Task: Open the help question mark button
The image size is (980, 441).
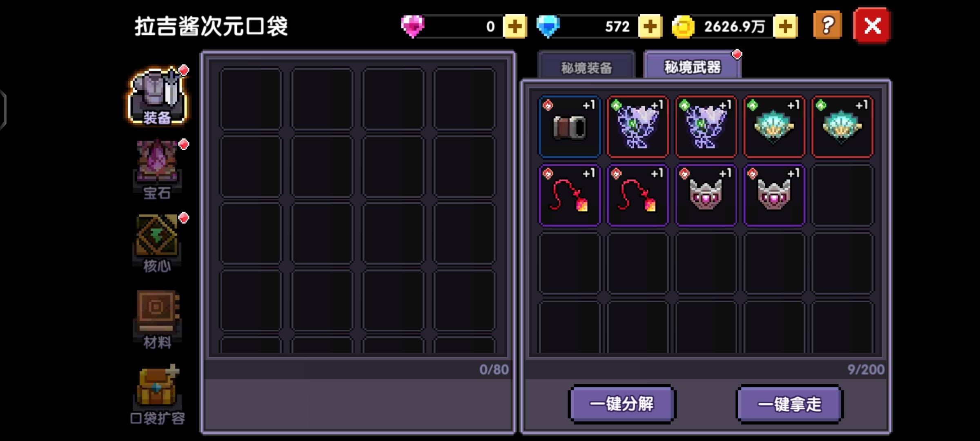Action: 828,26
